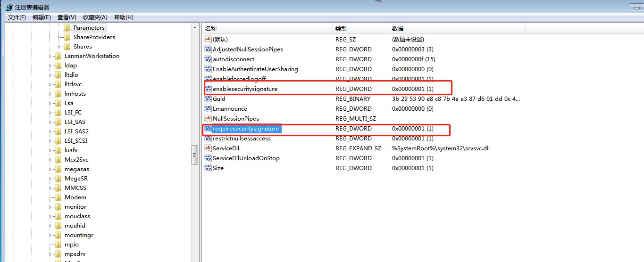The height and width of the screenshot is (262, 644).
Task: Select the megasas tree item
Action: pos(77,169)
